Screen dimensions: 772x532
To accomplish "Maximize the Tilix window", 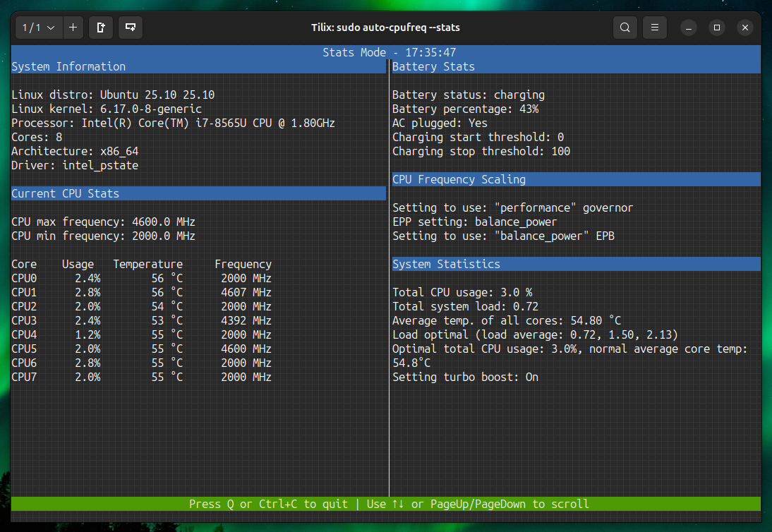I will coord(717,28).
